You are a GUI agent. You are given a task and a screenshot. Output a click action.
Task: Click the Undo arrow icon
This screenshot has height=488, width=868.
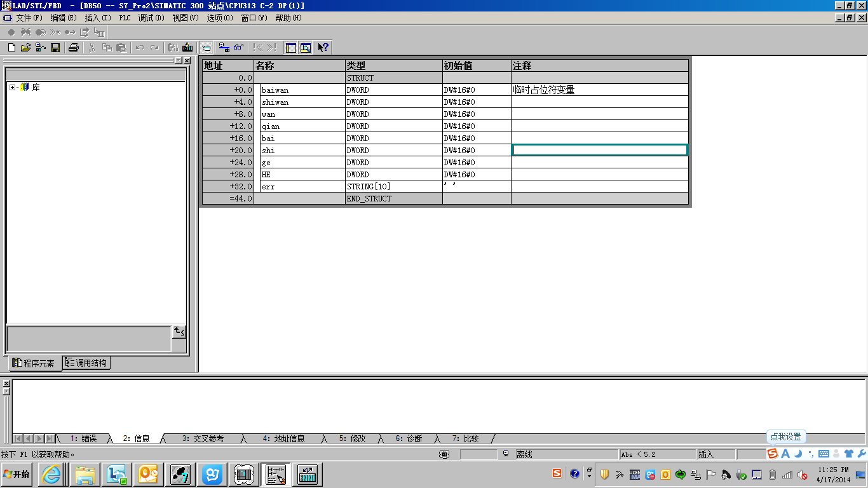click(140, 48)
